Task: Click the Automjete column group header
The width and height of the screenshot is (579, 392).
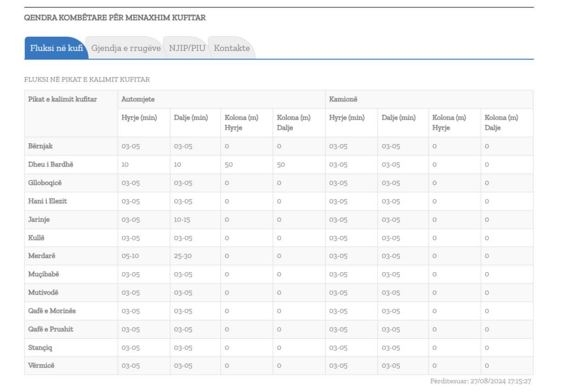Action: pyautogui.click(x=138, y=99)
